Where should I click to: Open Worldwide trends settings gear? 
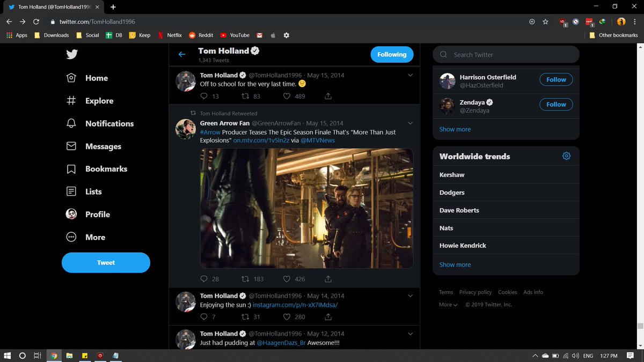tap(566, 156)
